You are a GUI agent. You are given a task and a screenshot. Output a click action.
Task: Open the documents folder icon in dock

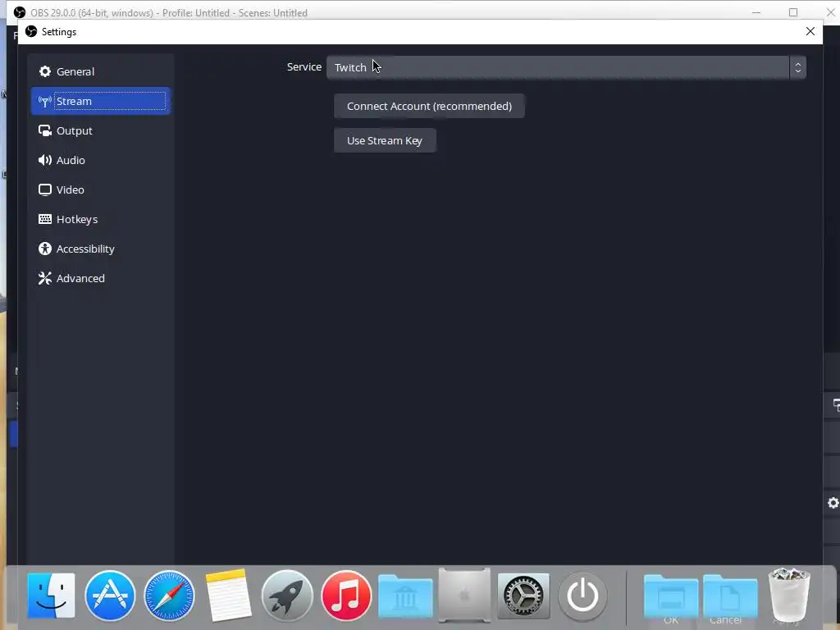click(730, 596)
